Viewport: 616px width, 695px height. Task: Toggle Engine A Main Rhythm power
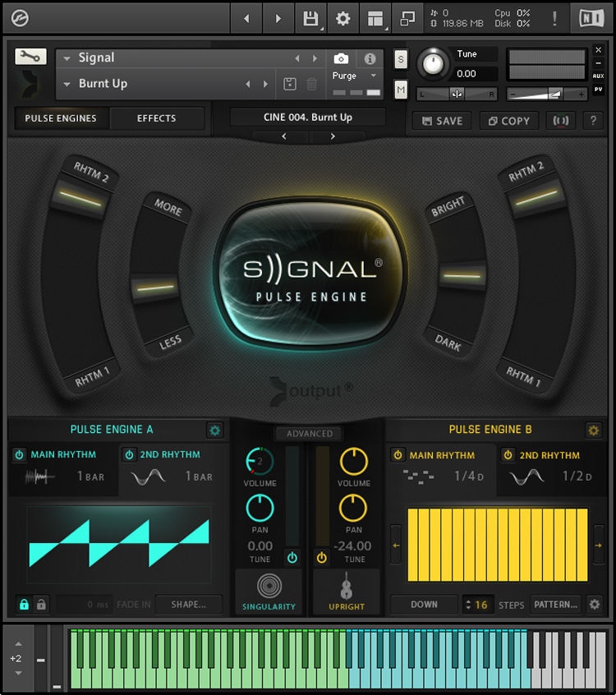tap(19, 455)
